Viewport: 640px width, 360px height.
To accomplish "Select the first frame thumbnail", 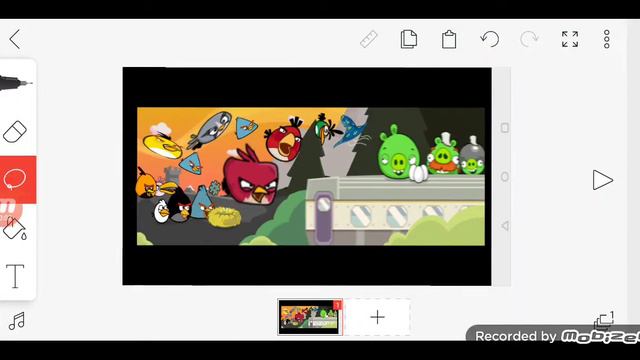I will [310, 317].
